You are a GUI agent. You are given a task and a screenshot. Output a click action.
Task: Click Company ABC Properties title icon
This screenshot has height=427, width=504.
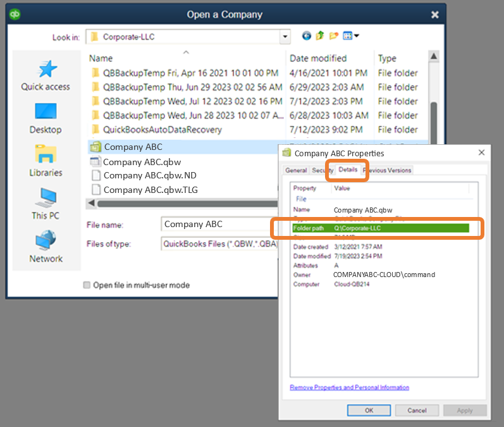coord(286,152)
